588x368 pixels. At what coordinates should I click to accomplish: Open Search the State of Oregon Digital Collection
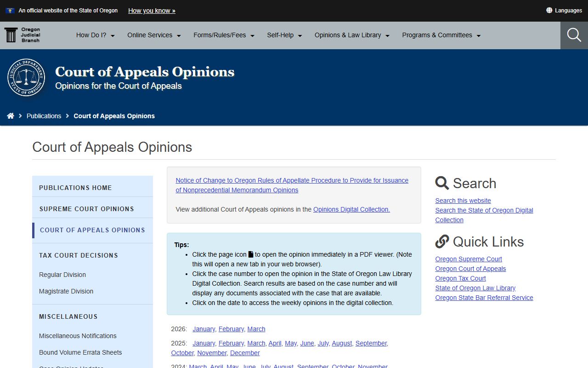(484, 215)
